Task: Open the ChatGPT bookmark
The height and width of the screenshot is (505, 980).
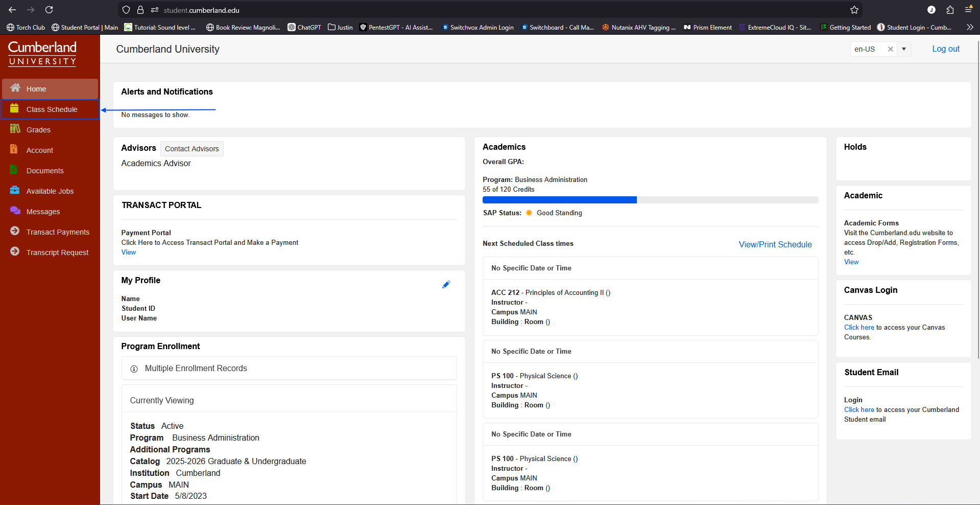Action: (x=304, y=28)
